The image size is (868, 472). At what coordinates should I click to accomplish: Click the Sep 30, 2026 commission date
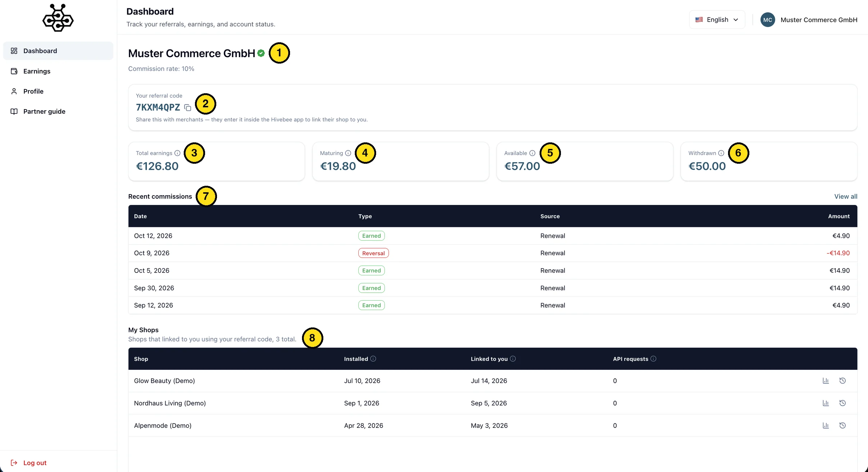[x=154, y=288]
